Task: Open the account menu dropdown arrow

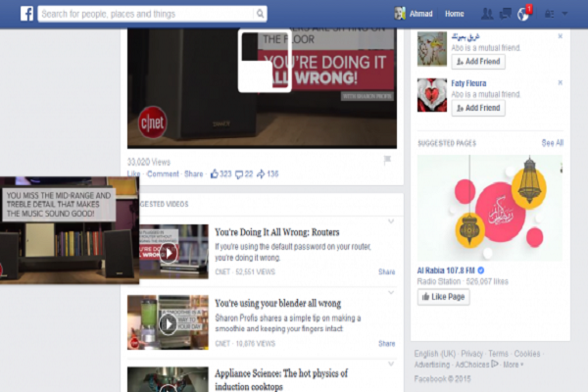Action: pyautogui.click(x=565, y=14)
